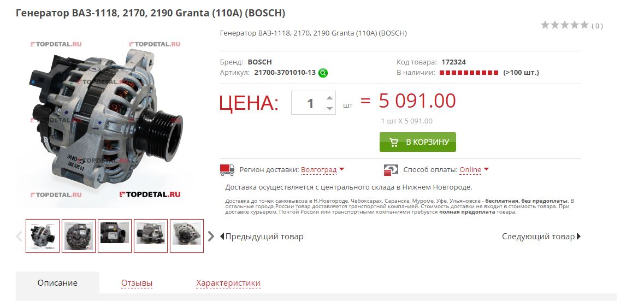Increase quantity with up arrow
The image size is (644, 301).
(329, 98)
